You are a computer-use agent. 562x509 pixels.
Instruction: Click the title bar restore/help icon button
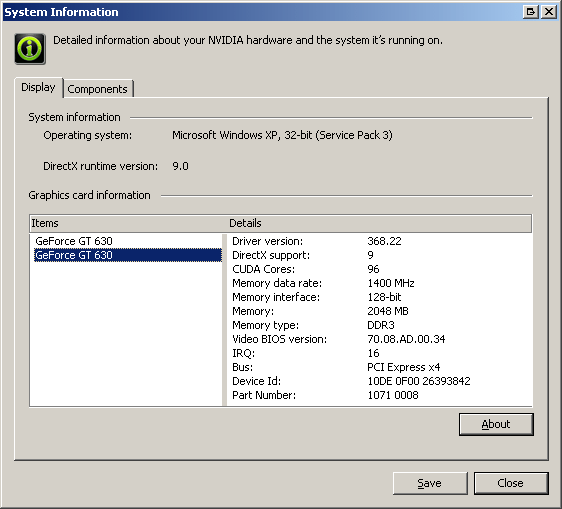tap(530, 12)
